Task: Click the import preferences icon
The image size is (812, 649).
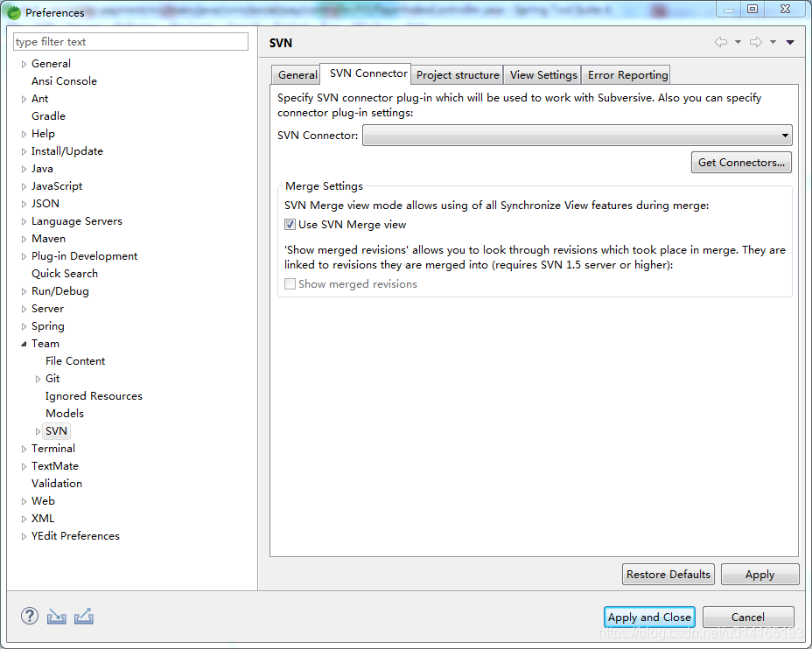Action: pyautogui.click(x=57, y=617)
